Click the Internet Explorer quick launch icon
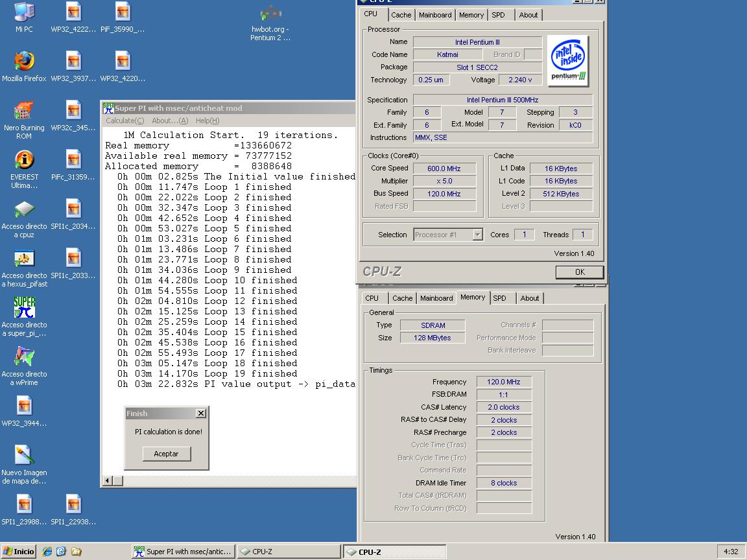The height and width of the screenshot is (560, 747). pyautogui.click(x=47, y=552)
